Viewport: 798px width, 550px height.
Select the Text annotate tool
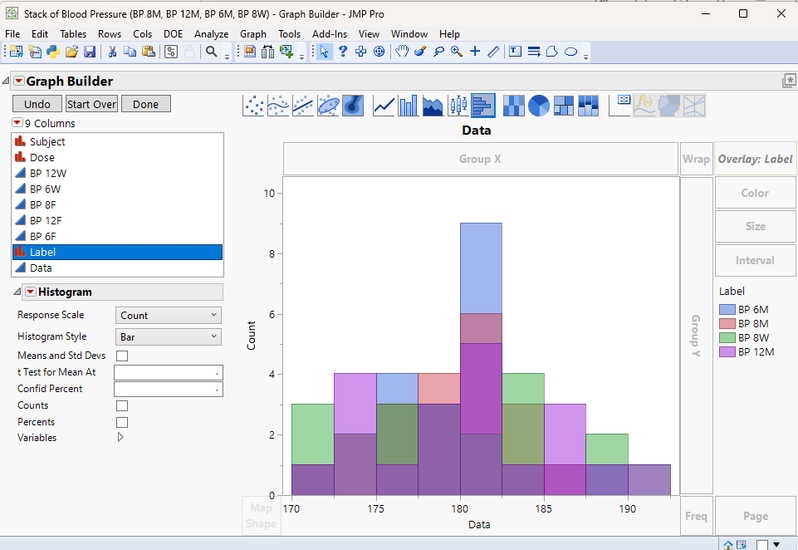(x=515, y=51)
